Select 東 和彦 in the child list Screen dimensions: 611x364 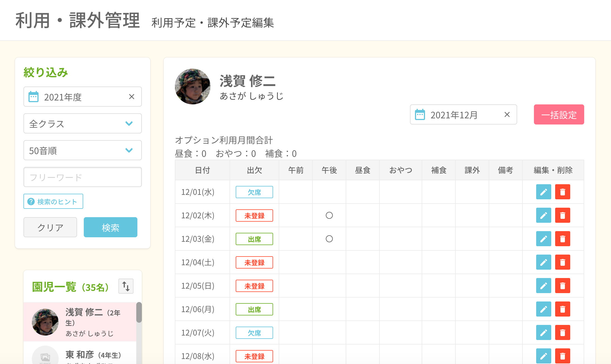(80, 353)
